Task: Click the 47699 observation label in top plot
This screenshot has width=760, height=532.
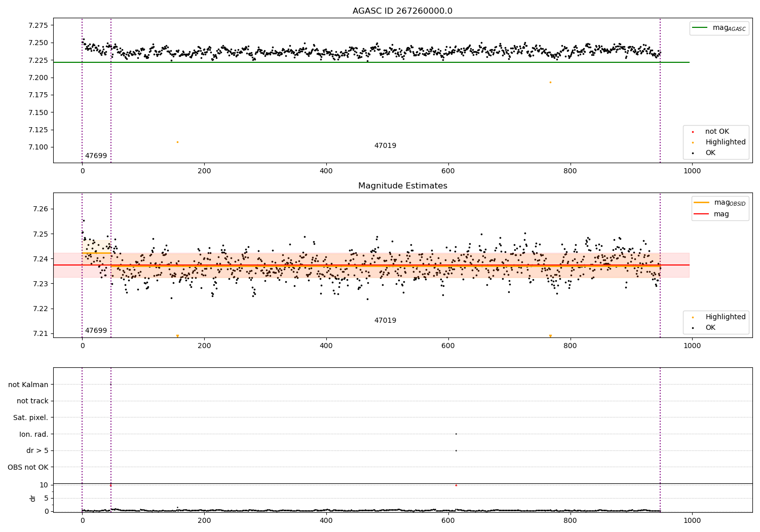Action: click(96, 156)
